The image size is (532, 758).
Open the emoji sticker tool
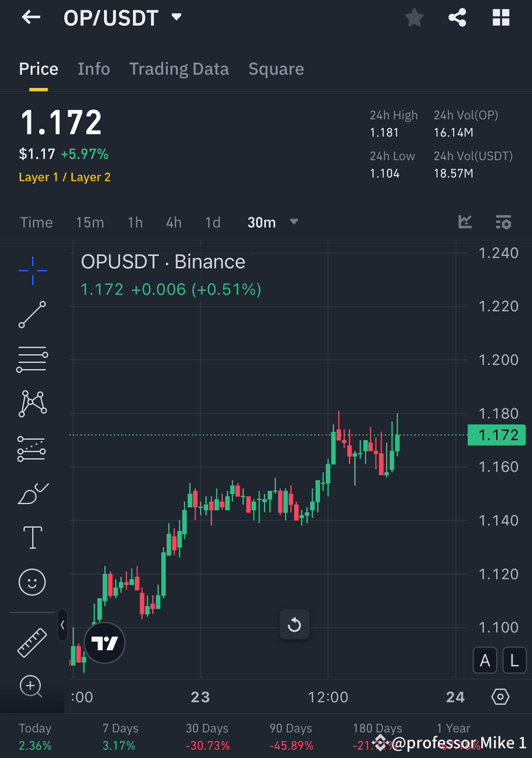31,582
